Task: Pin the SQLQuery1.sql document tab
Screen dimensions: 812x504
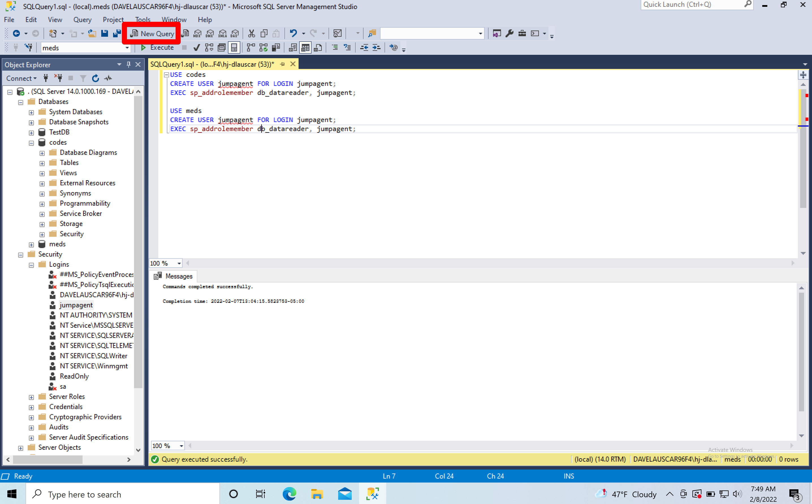Action: click(282, 64)
